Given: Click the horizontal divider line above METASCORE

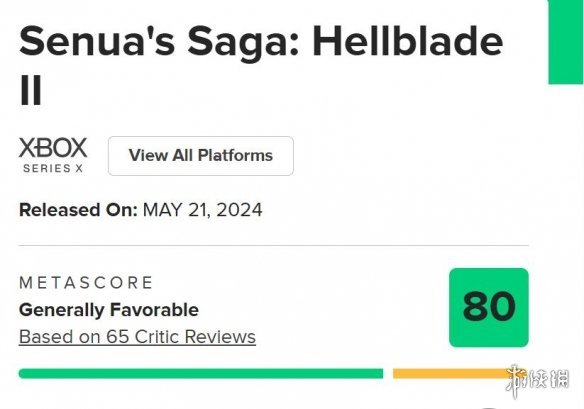Looking at the screenshot, I should [x=273, y=245].
